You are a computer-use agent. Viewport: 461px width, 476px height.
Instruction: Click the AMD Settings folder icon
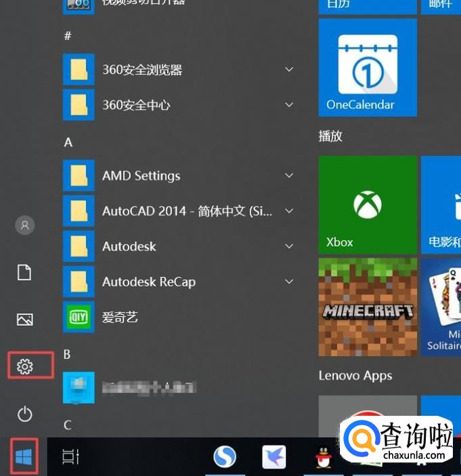[78, 176]
